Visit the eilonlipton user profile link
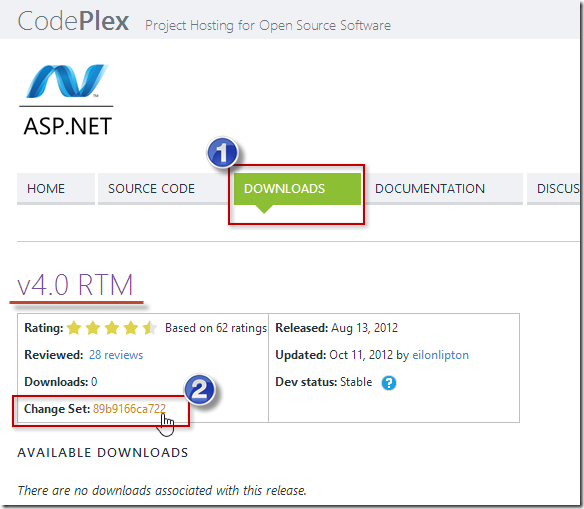This screenshot has height=509, width=584. [x=440, y=355]
